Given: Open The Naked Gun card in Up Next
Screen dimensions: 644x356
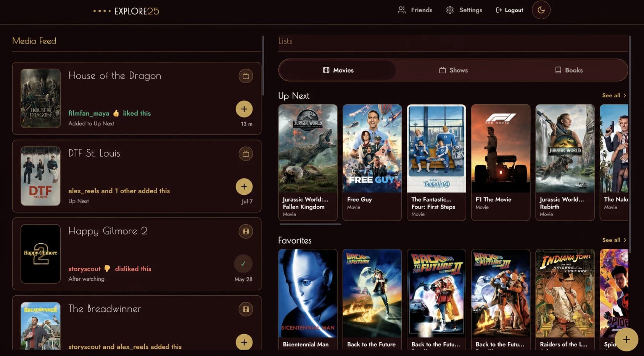Looking at the screenshot, I should point(614,162).
